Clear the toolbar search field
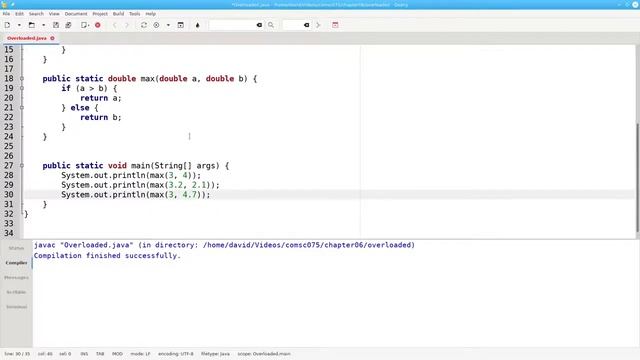The width and height of the screenshot is (640, 360). (259, 25)
